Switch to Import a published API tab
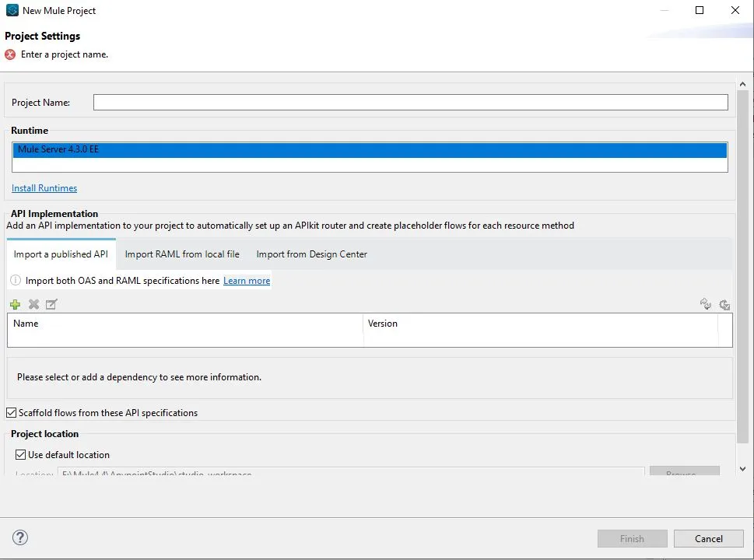 click(x=61, y=254)
